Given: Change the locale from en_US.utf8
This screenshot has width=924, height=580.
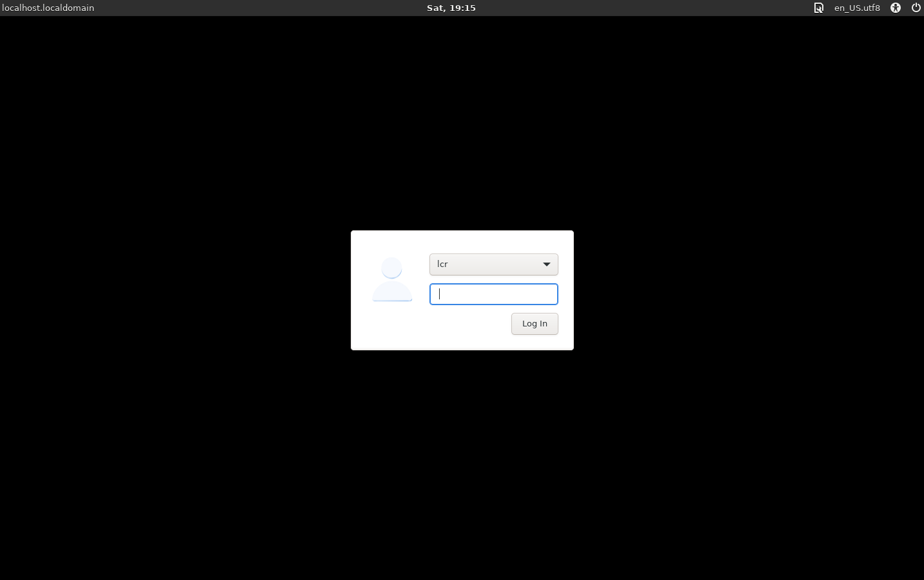Looking at the screenshot, I should (x=856, y=8).
